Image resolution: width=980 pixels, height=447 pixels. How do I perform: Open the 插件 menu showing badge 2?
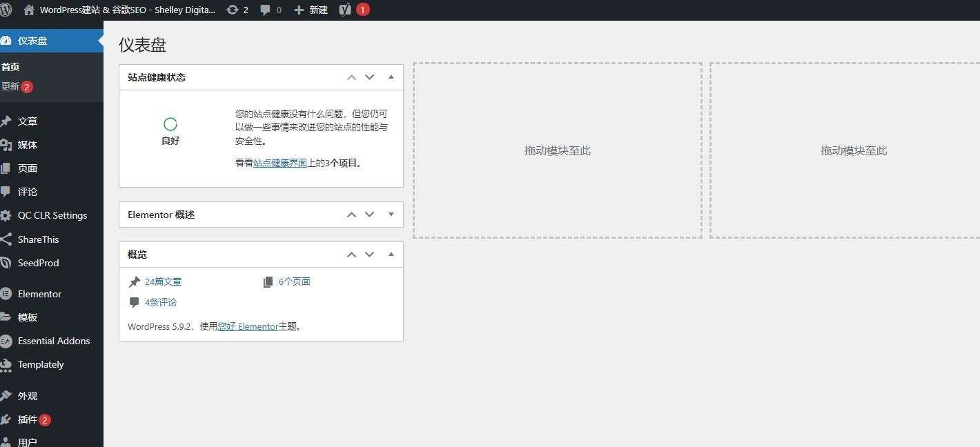pyautogui.click(x=28, y=419)
